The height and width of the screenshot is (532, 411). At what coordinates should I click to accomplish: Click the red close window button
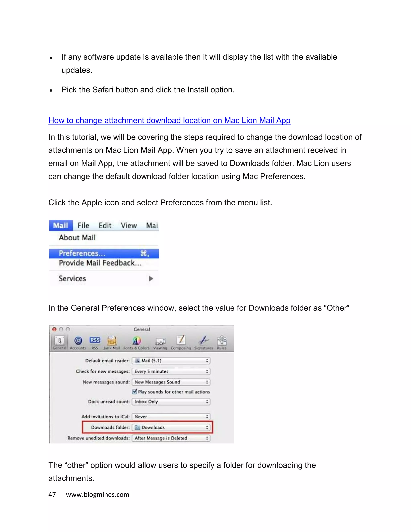(x=54, y=329)
